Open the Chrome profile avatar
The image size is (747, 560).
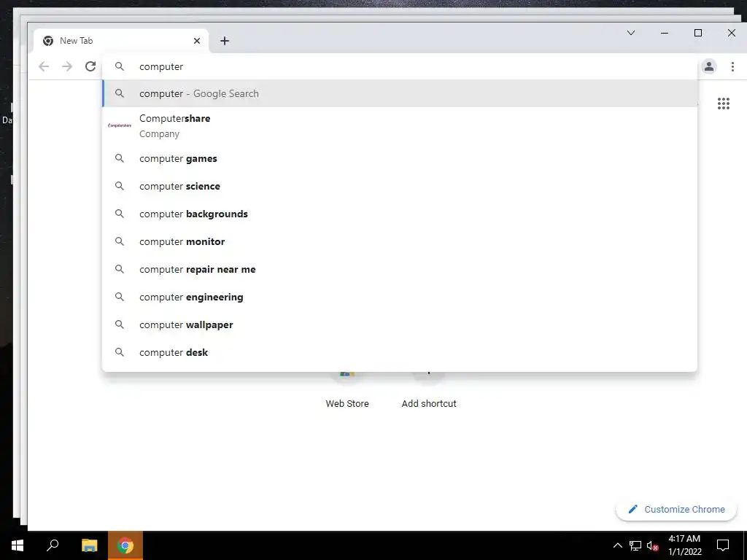709,66
